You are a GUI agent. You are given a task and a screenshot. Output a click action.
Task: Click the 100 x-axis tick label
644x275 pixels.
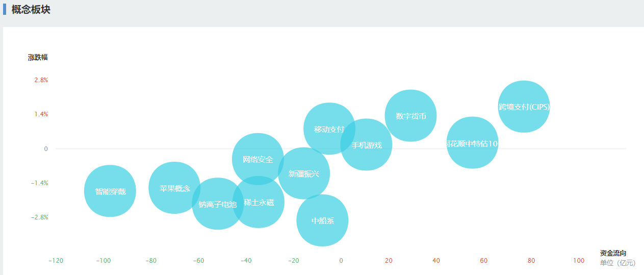tap(579, 261)
